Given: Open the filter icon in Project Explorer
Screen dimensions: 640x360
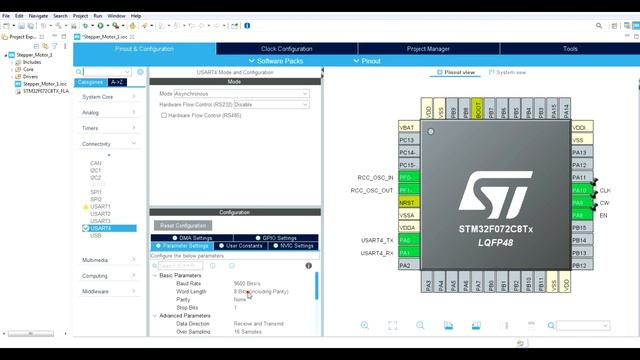Looking at the screenshot, I should click(54, 46).
